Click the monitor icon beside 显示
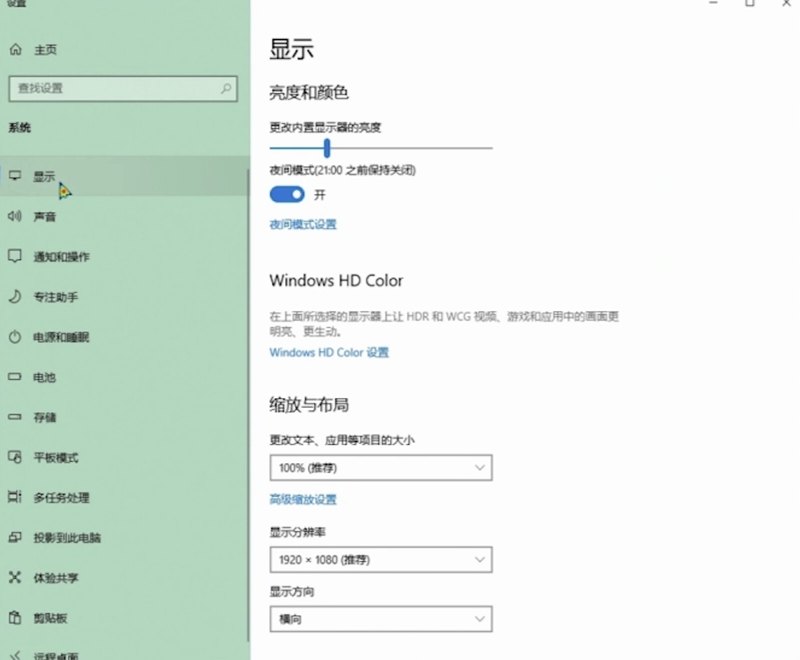 click(15, 176)
